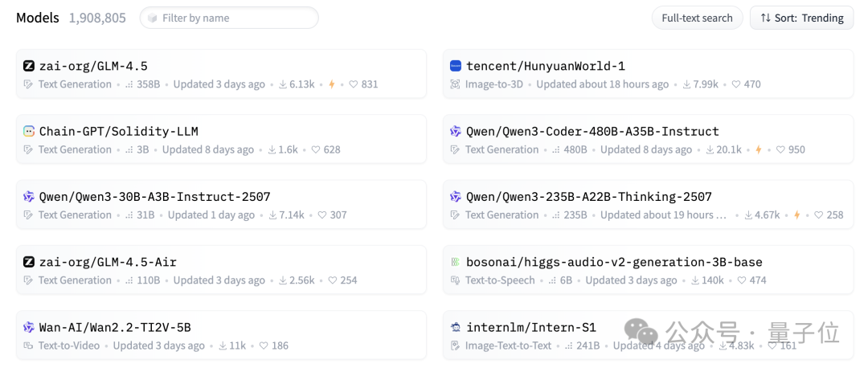Click the 186 likes count on Wan2.2 card
The width and height of the screenshot is (868, 368).
pyautogui.click(x=280, y=346)
